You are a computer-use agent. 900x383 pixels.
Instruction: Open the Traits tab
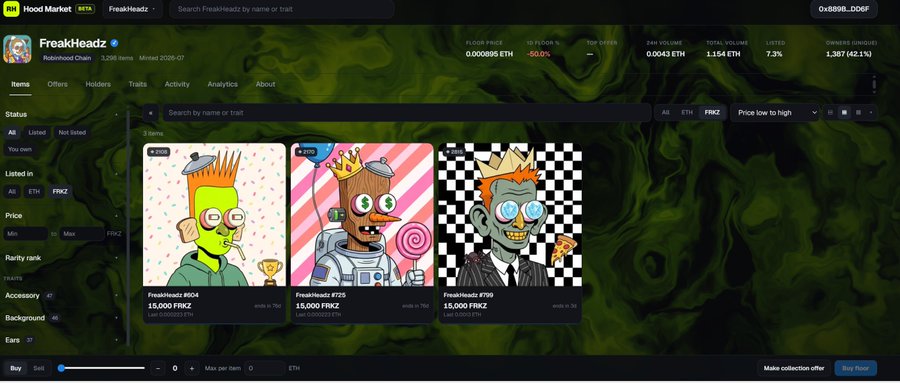(x=138, y=84)
